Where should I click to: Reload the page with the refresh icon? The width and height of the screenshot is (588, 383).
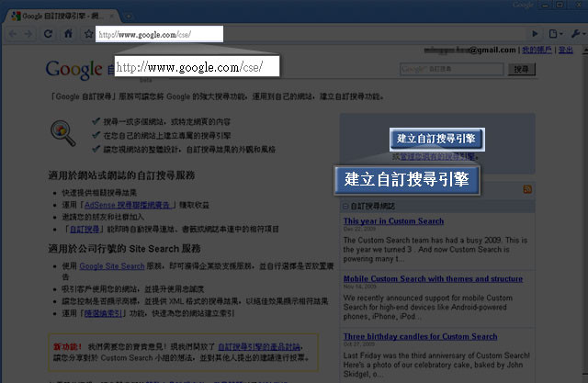click(48, 34)
